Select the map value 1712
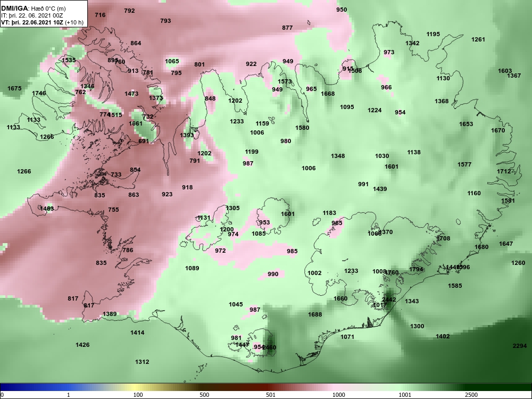This screenshot has width=532, height=399. click(x=504, y=171)
